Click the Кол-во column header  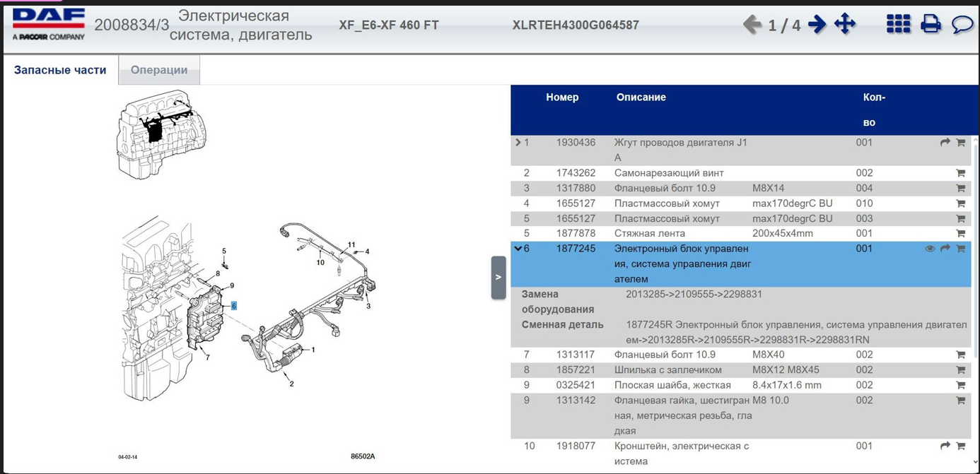[x=874, y=109]
